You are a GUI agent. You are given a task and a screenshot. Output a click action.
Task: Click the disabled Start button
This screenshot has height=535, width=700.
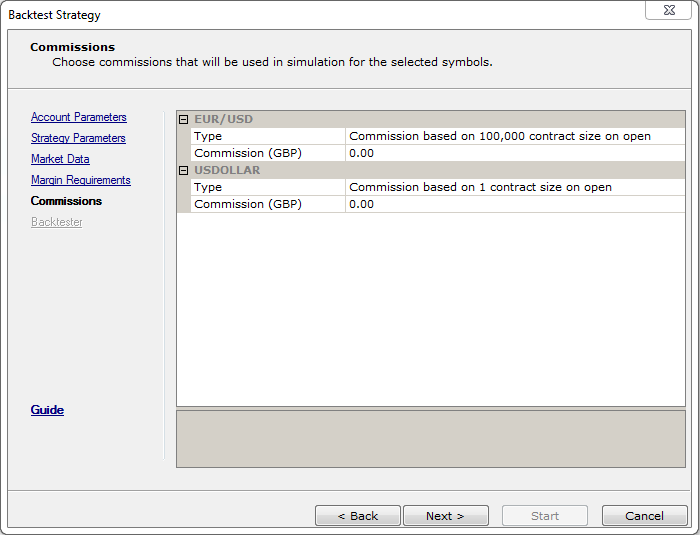coord(545,516)
